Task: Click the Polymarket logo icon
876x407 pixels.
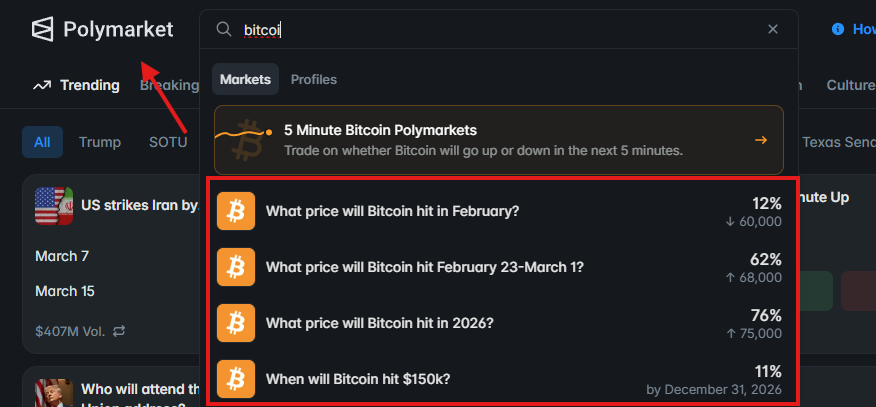Action: pyautogui.click(x=42, y=30)
